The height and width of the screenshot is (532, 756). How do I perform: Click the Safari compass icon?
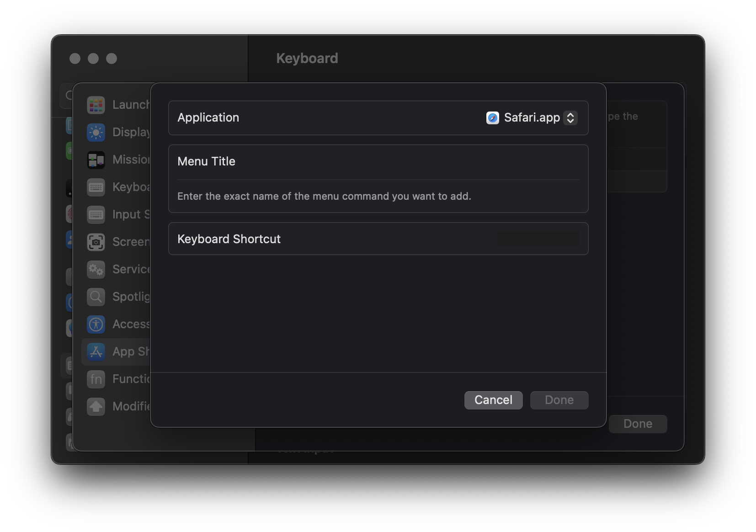[493, 118]
